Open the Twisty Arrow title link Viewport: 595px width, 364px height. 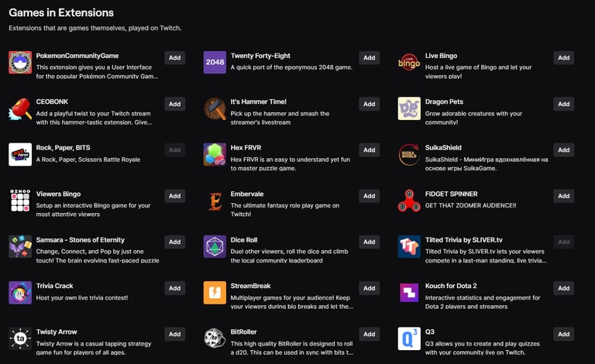tap(57, 331)
